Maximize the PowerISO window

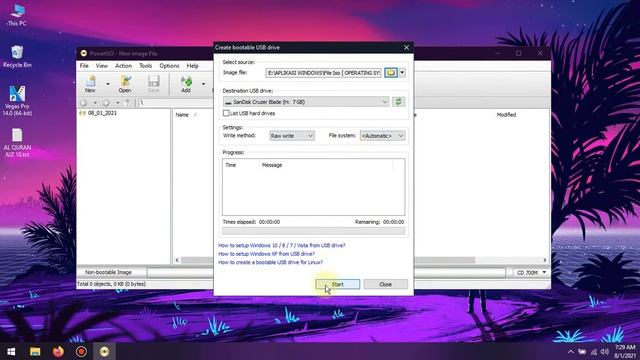pyautogui.click(x=518, y=53)
